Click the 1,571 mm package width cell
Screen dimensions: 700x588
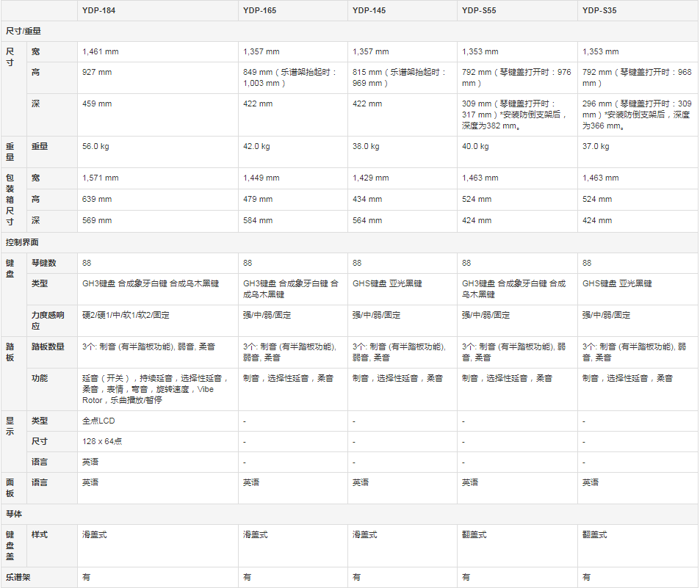[158, 178]
